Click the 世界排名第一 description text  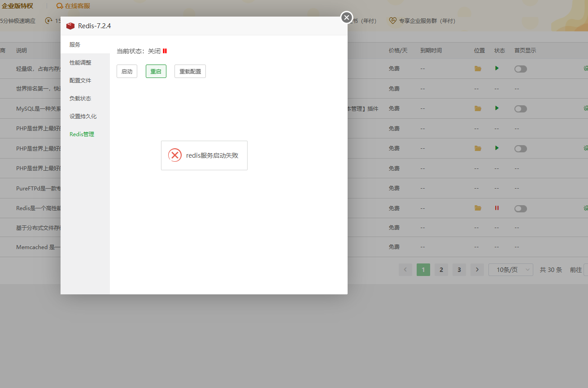[38, 88]
